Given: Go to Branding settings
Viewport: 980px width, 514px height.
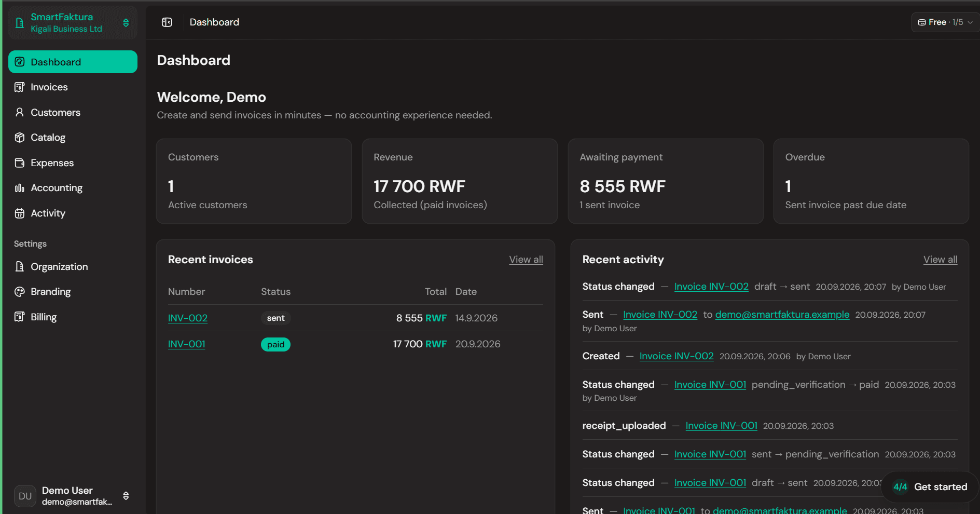Looking at the screenshot, I should pos(73,292).
